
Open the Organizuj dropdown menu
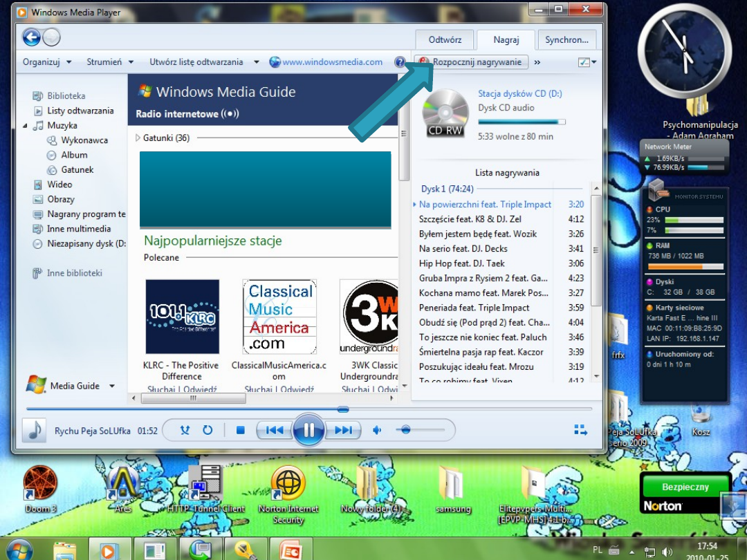[45, 62]
